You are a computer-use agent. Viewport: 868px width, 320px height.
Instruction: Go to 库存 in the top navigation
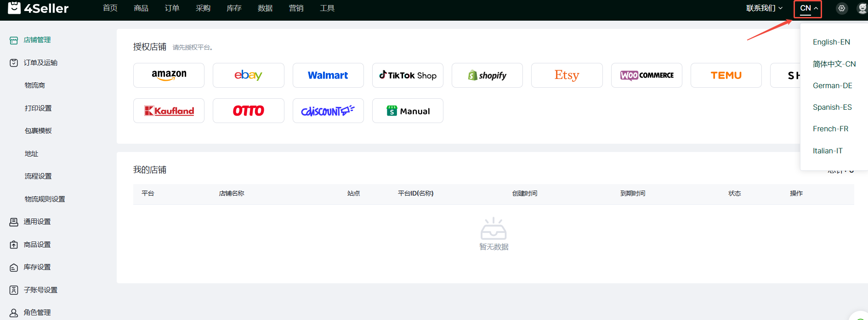click(234, 8)
